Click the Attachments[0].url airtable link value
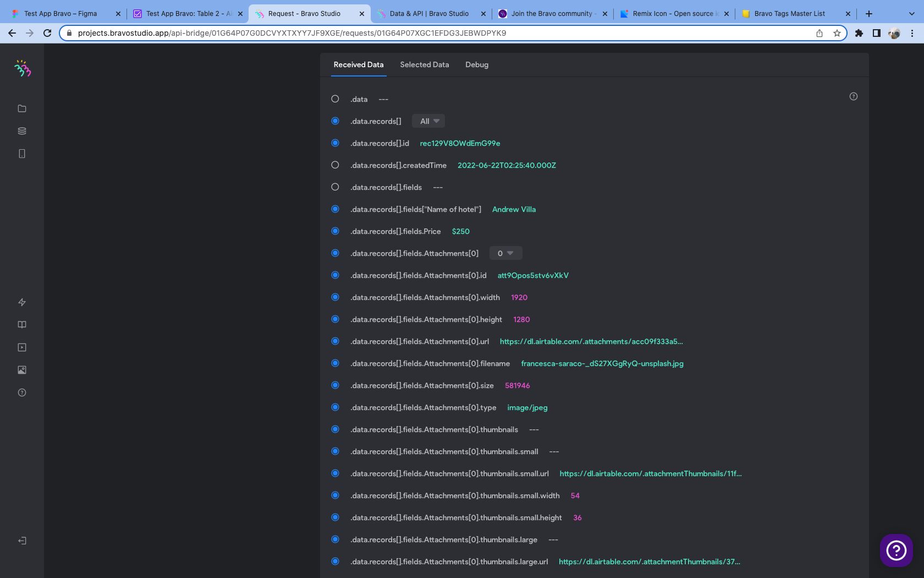This screenshot has width=924, height=578. [591, 341]
